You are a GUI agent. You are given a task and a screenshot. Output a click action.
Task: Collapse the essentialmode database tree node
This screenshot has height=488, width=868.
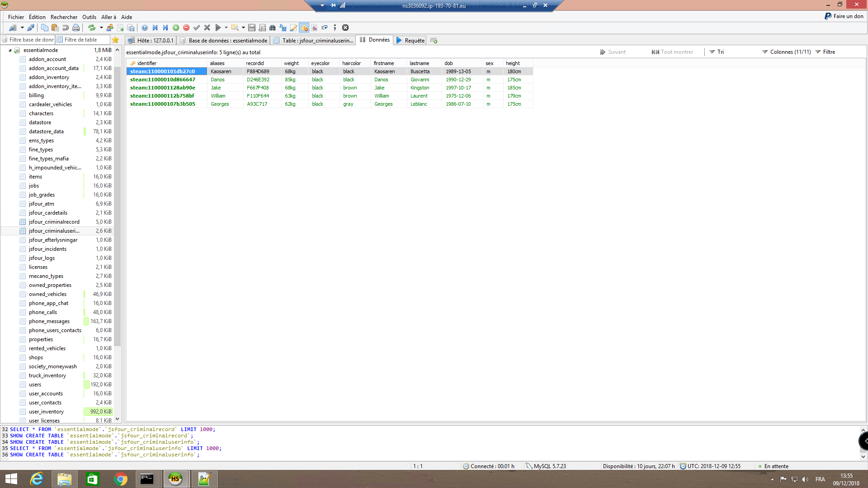tap(10, 50)
